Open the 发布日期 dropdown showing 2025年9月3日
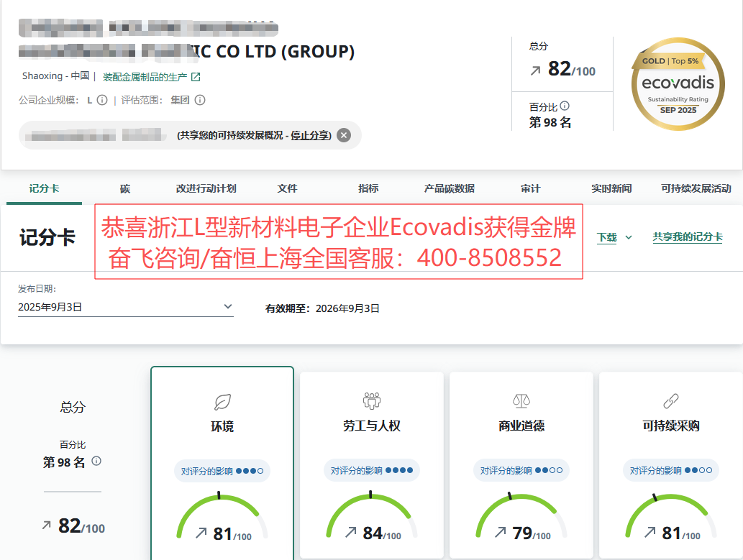 (126, 307)
